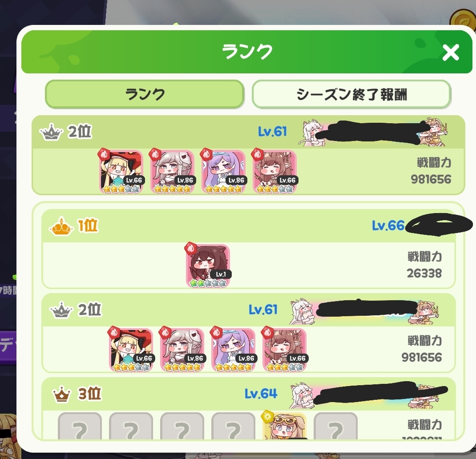Select blonde red-hat Lv.66 hero in top banner
Viewport: 476px width, 459px height.
click(x=121, y=172)
